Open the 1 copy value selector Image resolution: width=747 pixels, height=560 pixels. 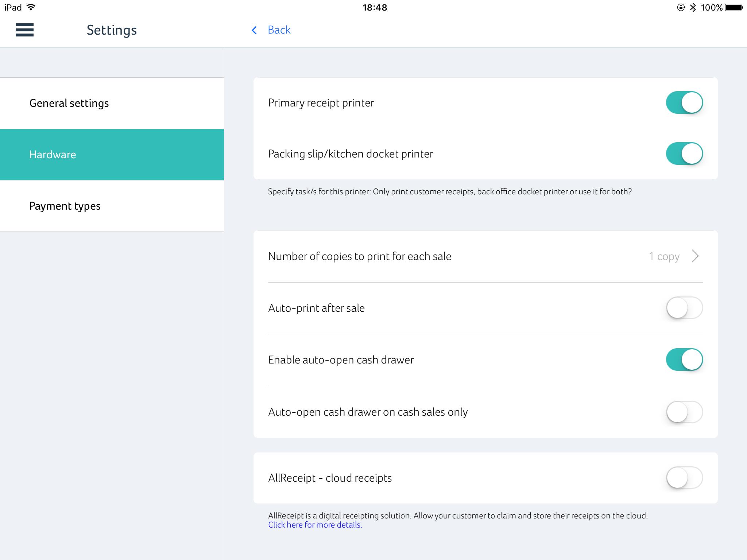(664, 256)
